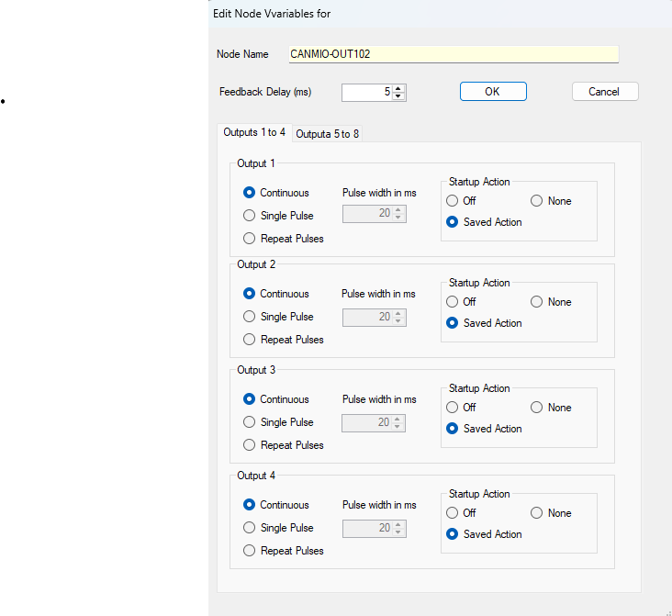
Task: Set Output 4 Startup Action to Off
Action: [x=453, y=513]
